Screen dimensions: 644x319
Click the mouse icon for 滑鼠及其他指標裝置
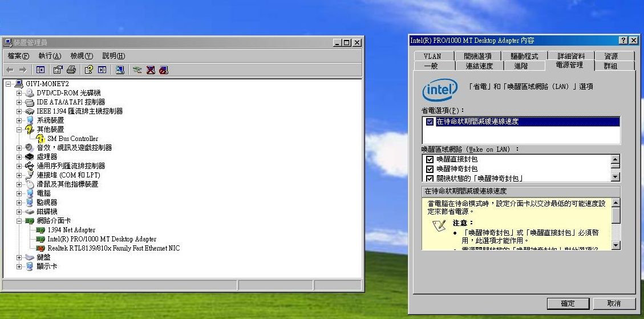[30, 184]
